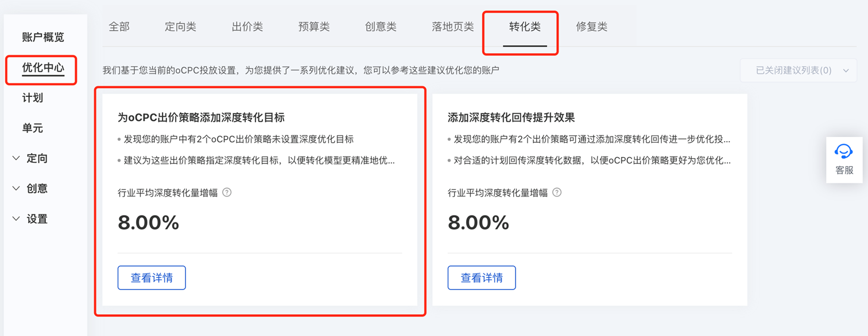The image size is (868, 336).
Task: Click the customer service headset icon
Action: (x=843, y=152)
